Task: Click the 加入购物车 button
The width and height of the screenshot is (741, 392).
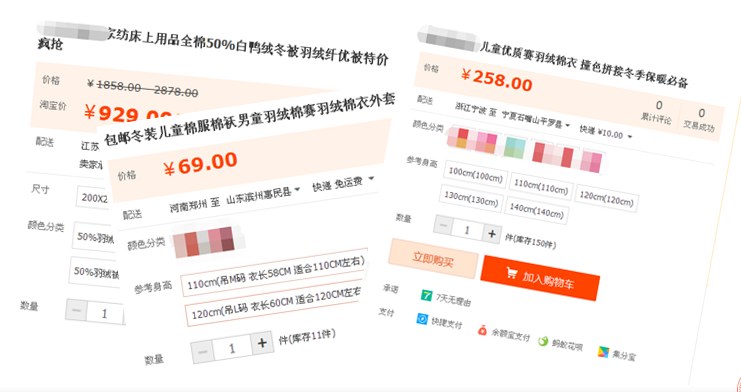Action: click(x=540, y=278)
